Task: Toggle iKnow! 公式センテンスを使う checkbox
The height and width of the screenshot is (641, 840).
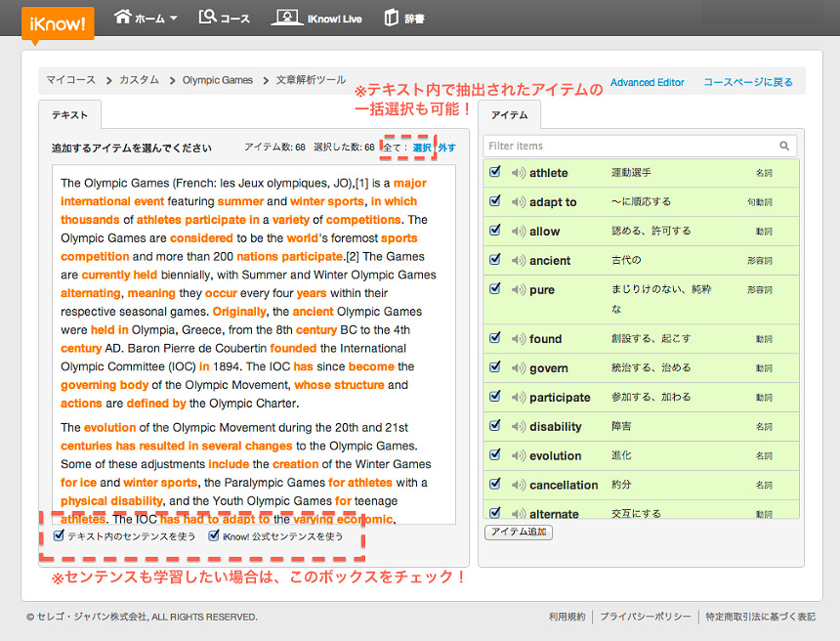Action: point(214,534)
